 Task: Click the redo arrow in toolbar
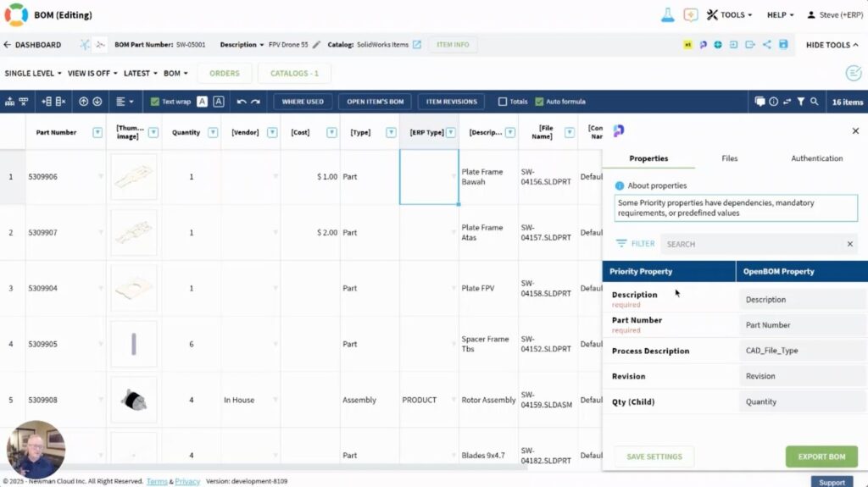pyautogui.click(x=255, y=102)
